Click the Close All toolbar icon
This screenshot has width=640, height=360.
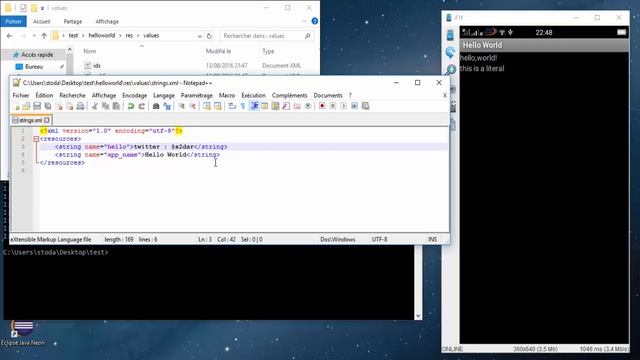point(69,106)
